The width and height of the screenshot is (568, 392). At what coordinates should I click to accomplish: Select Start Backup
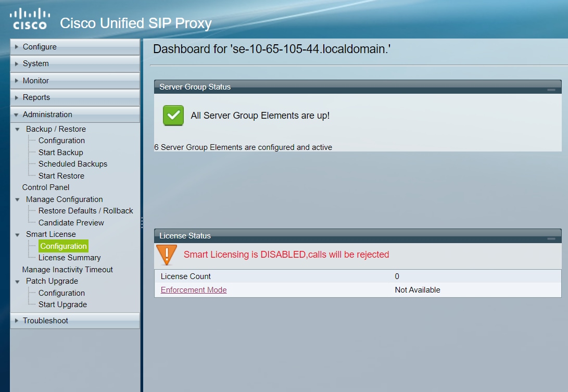[61, 153]
